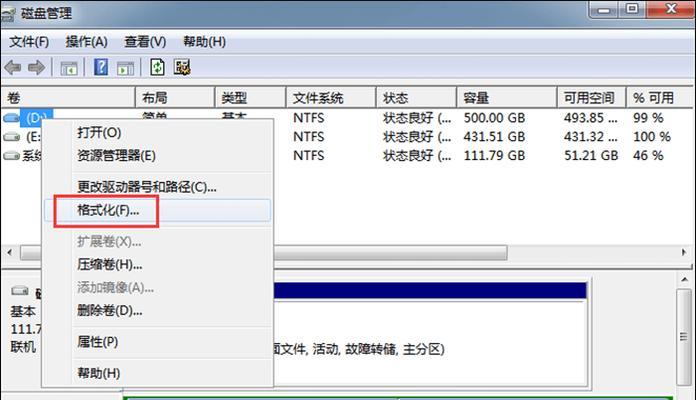Open the blue Help question-mark icon
This screenshot has height=400, width=696.
click(x=101, y=67)
